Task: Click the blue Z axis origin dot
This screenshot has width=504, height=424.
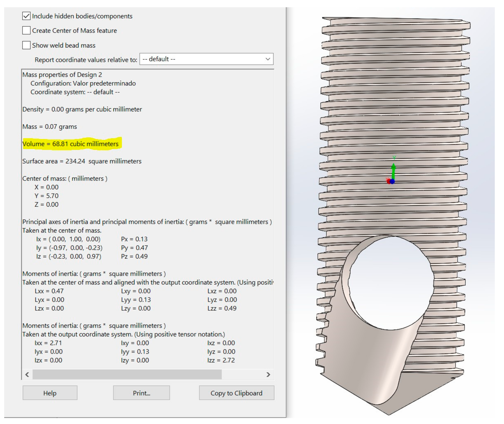Action: pyautogui.click(x=392, y=181)
